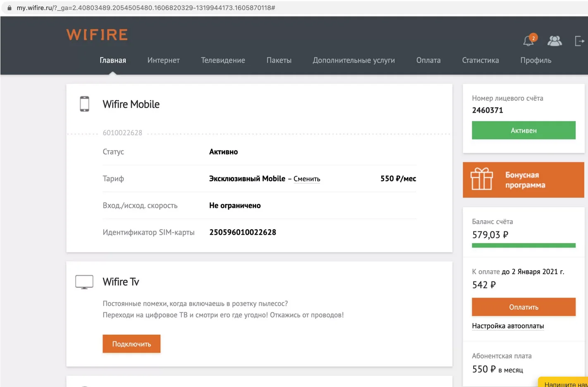588x387 pixels.
Task: Click the Не ограничено speed value
Action: [235, 205]
